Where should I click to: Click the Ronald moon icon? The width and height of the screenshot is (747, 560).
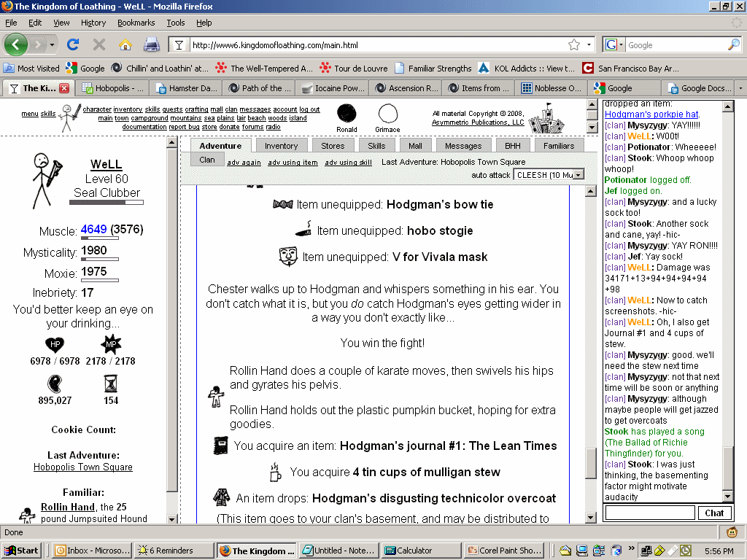coord(347,114)
